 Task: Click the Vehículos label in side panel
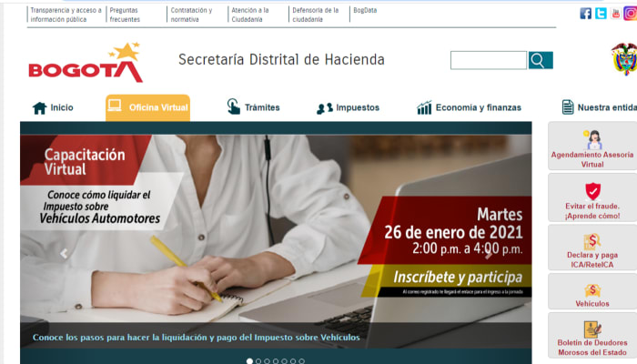coord(592,303)
